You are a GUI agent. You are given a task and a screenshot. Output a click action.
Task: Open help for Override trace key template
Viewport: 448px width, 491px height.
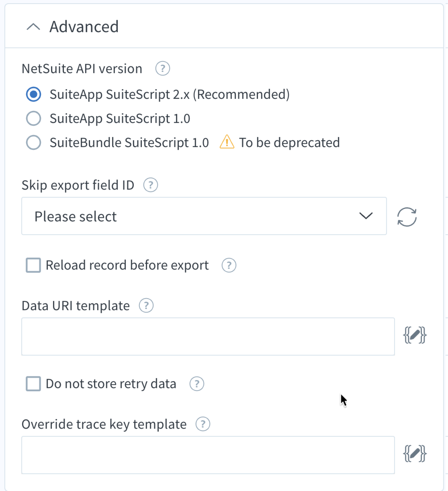click(203, 424)
